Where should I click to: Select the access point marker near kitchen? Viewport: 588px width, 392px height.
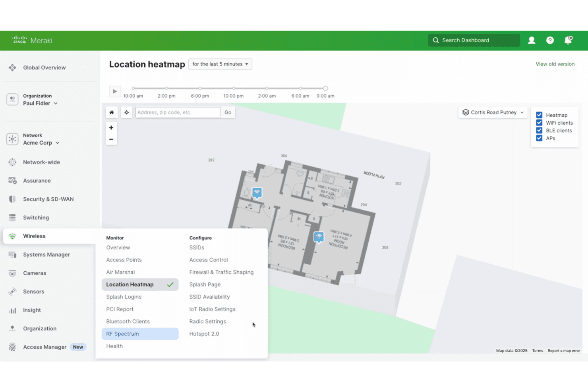(257, 193)
